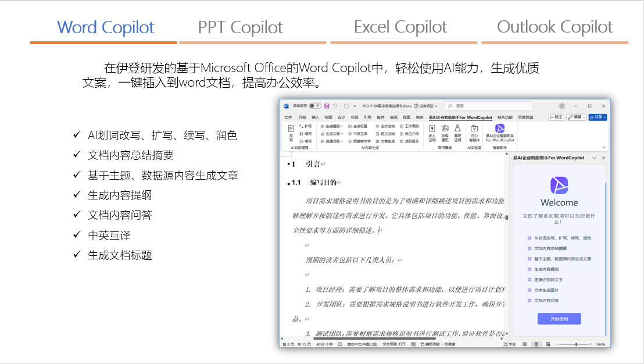Select the Outlook Copilot tab
644x364 pixels.
pos(554,27)
